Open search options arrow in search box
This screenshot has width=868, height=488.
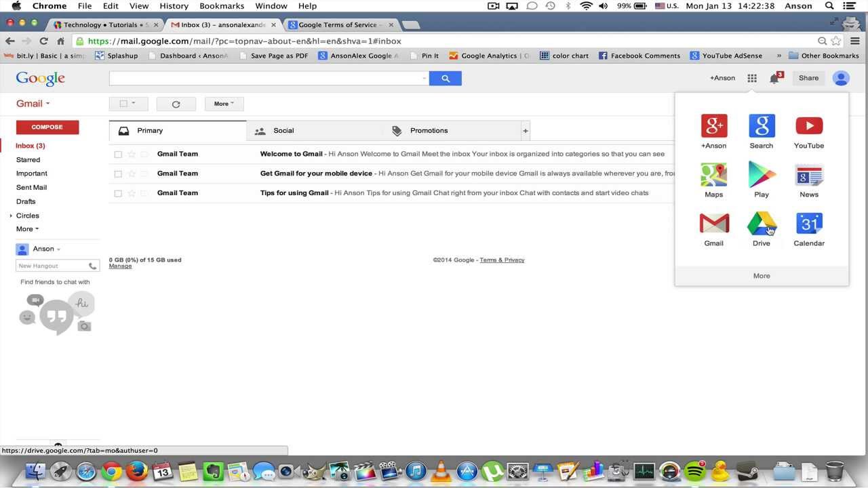[425, 78]
